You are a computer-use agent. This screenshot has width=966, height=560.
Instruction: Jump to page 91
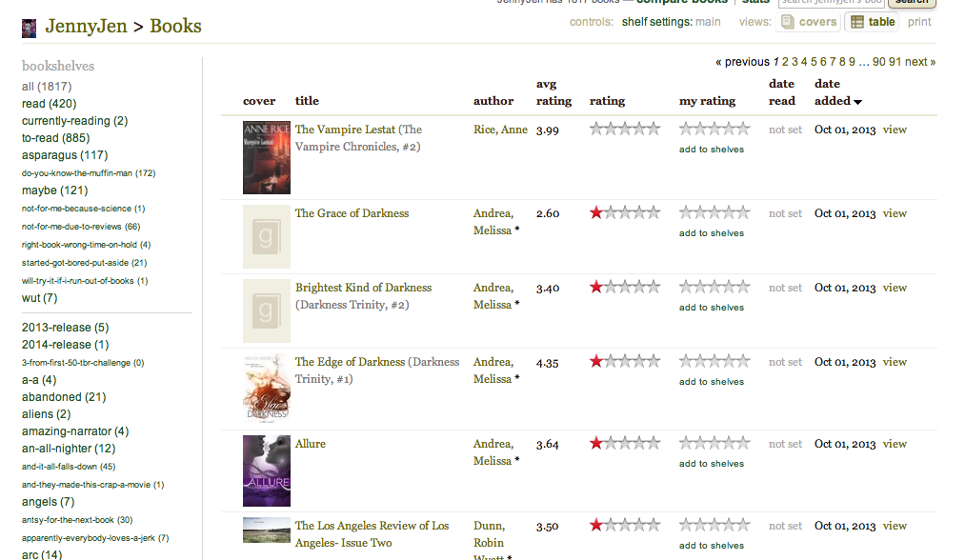tap(895, 62)
